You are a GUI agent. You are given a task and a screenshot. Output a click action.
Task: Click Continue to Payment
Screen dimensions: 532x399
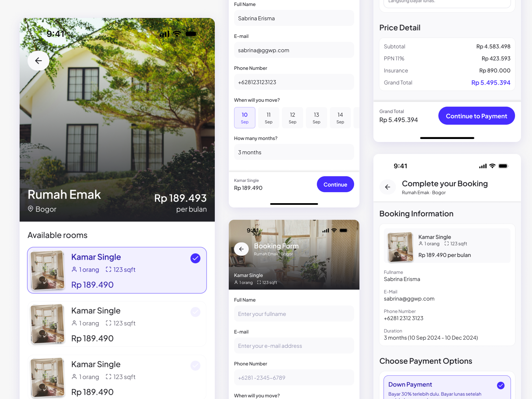point(476,116)
